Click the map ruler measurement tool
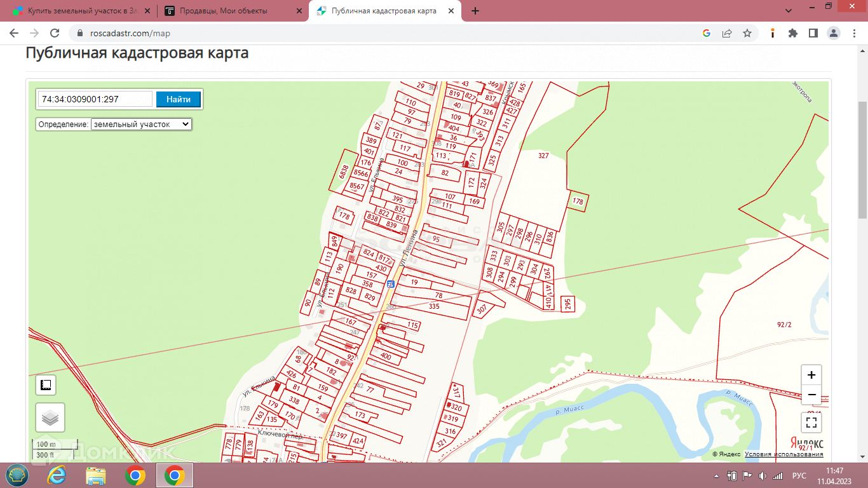The width and height of the screenshot is (868, 488). pos(45,385)
